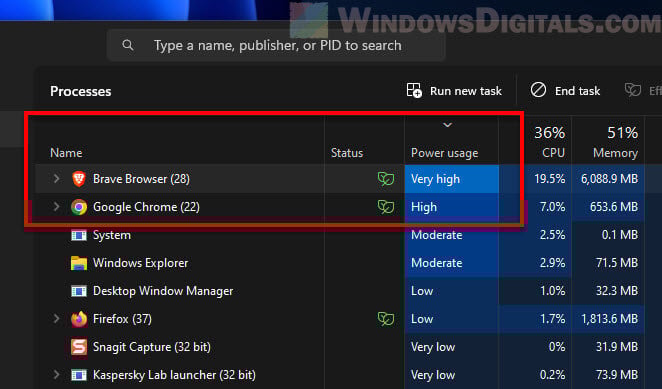Click Firefox's efficiency mode leaf icon
The width and height of the screenshot is (662, 389).
386,319
